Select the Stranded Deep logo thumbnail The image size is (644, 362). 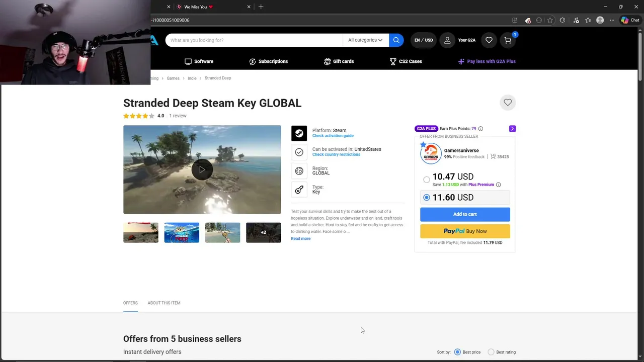click(x=182, y=232)
